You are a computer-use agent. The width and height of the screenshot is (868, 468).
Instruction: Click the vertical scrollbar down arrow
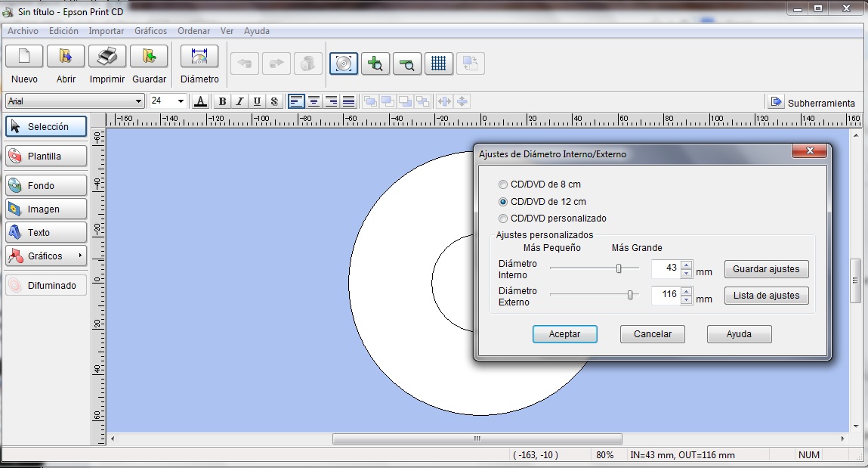856,426
